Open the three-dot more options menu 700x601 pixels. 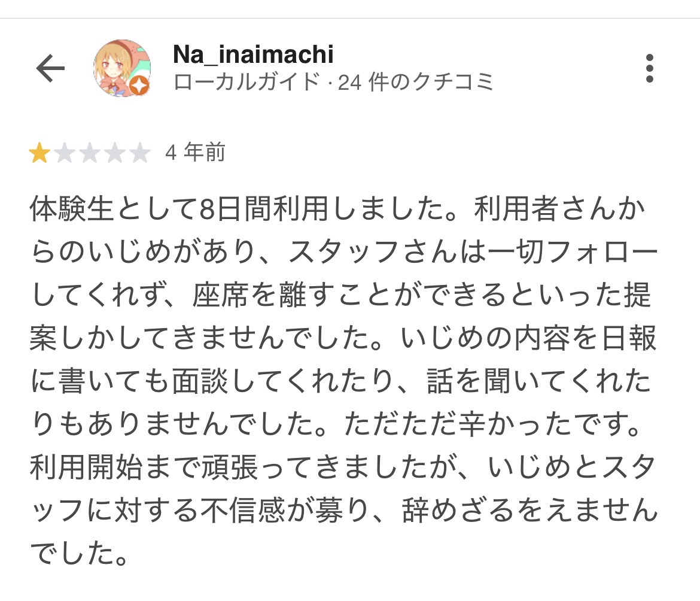(649, 69)
